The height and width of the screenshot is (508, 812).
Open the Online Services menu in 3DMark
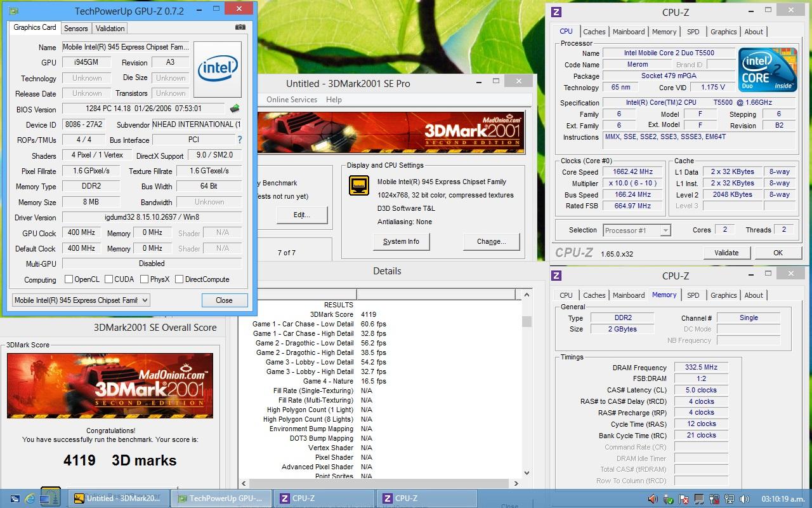292,100
